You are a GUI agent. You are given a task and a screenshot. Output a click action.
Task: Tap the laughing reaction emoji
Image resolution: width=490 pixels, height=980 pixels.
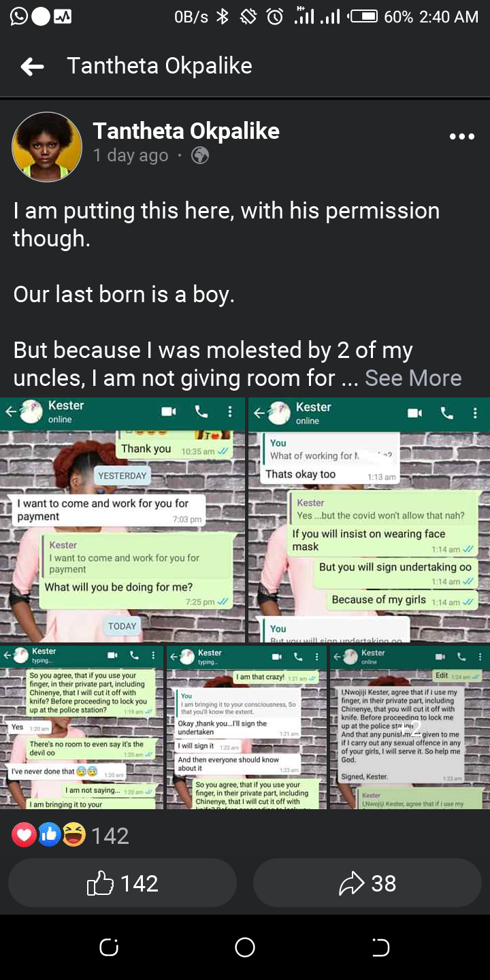(x=73, y=834)
